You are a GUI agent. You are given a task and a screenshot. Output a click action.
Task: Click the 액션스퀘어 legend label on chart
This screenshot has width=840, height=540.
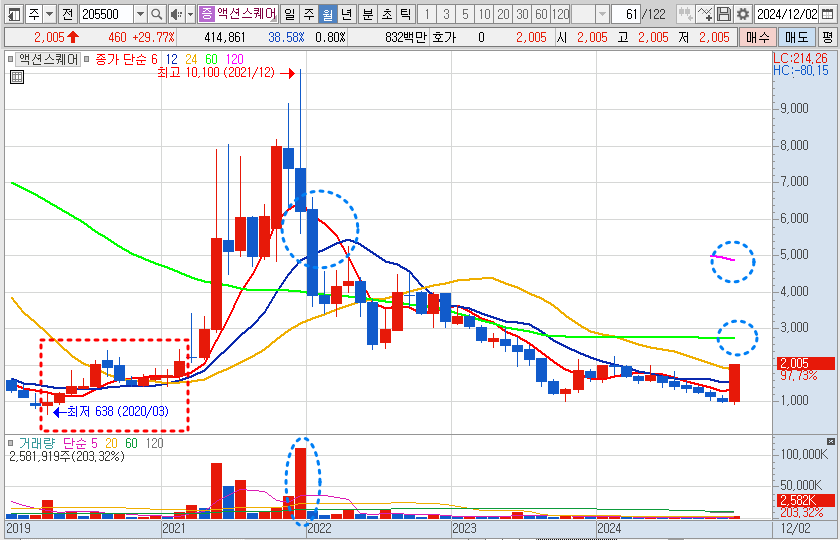pos(48,59)
